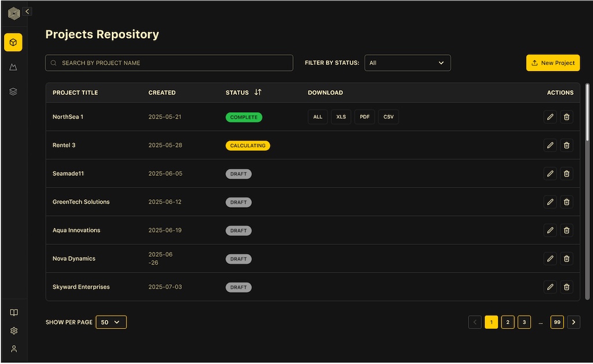
Task: Open the layers stack icon in sidebar
Action: (13, 91)
